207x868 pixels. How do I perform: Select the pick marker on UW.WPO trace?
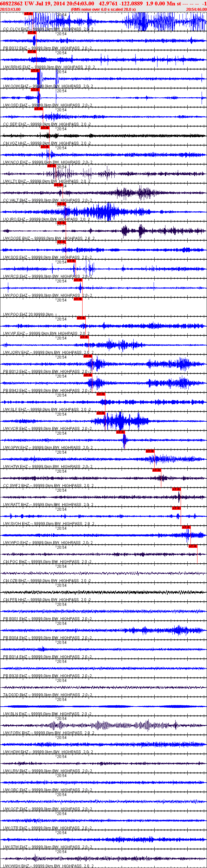click(186, 527)
